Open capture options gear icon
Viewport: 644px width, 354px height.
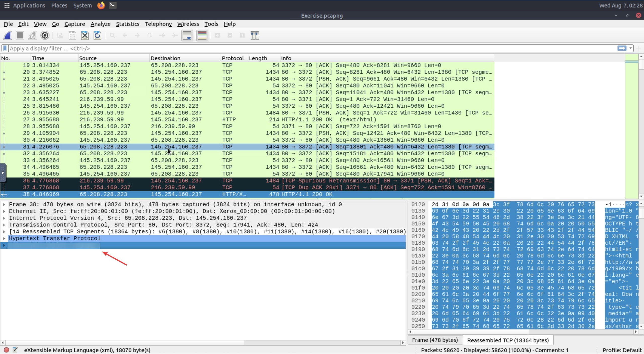(x=45, y=35)
